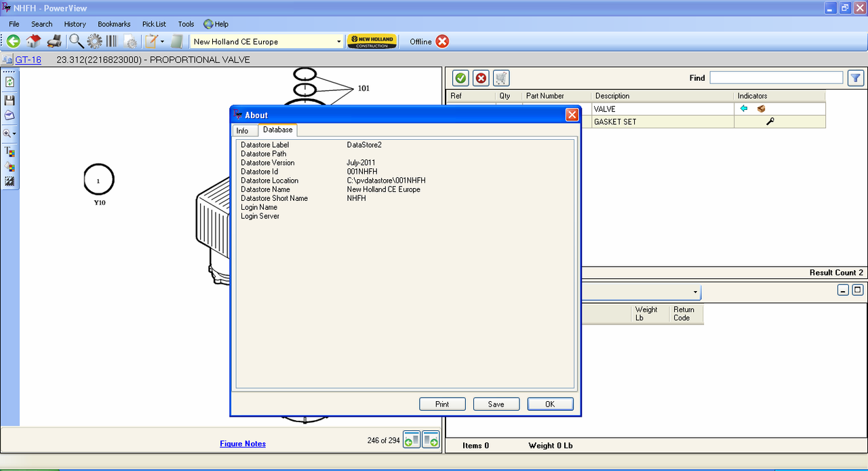
Task: Open the History menu
Action: (75, 24)
